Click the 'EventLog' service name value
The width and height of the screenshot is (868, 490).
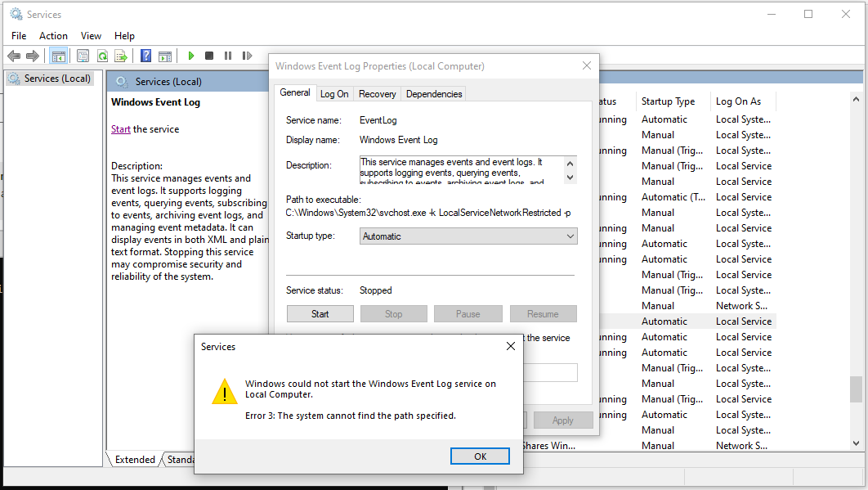(378, 120)
